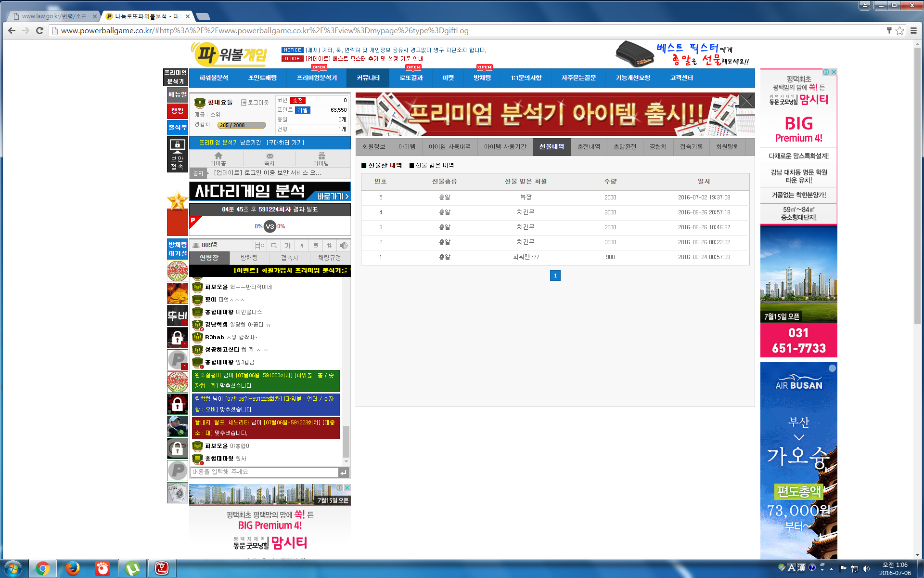Click the 파워맨777 recipient cell
924x578 pixels.
tap(526, 257)
